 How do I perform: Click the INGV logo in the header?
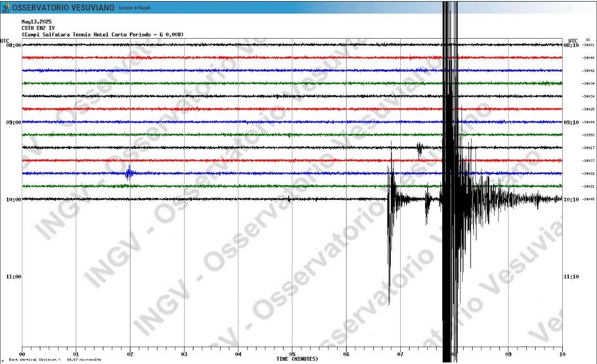(x=5, y=7)
